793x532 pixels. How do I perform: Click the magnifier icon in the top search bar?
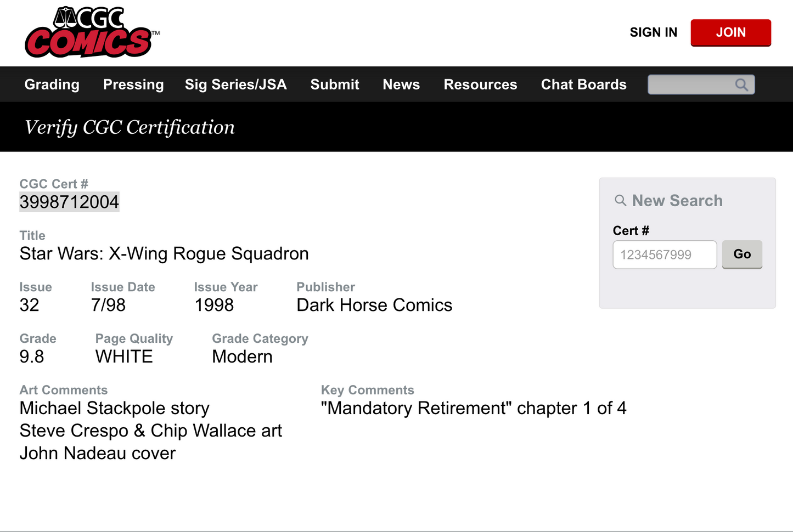coord(741,84)
